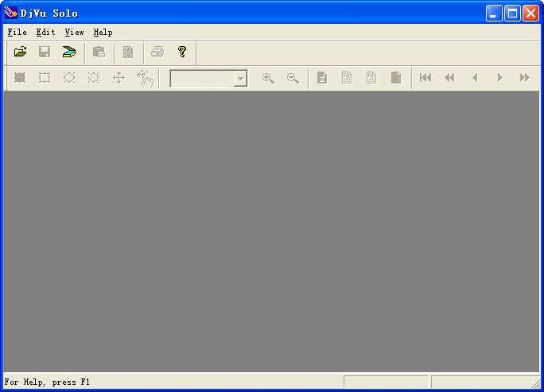
Task: Select the rectangle hyperlink region tool
Action: pos(45,78)
